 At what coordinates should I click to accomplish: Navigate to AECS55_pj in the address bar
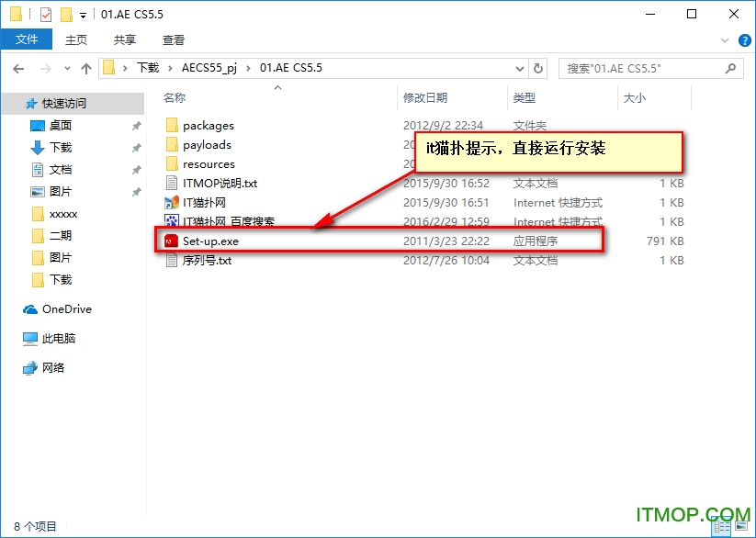(209, 68)
